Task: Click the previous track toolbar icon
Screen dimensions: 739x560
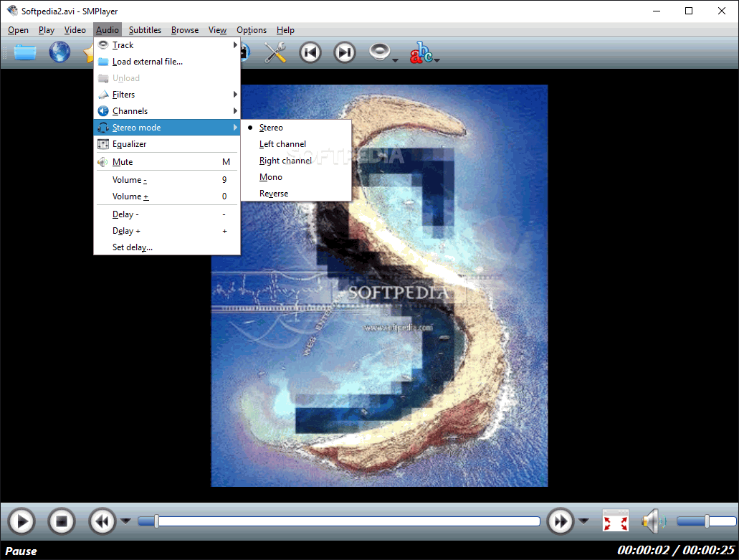Action: coord(310,52)
